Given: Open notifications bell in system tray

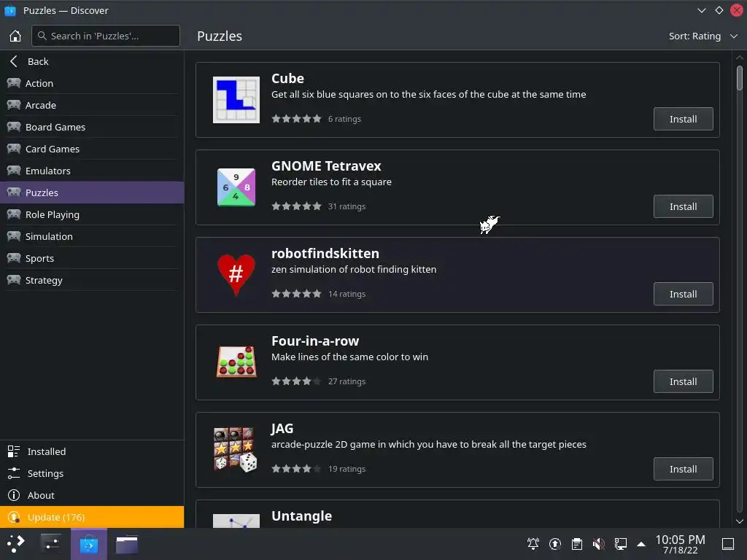Looking at the screenshot, I should (x=533, y=544).
